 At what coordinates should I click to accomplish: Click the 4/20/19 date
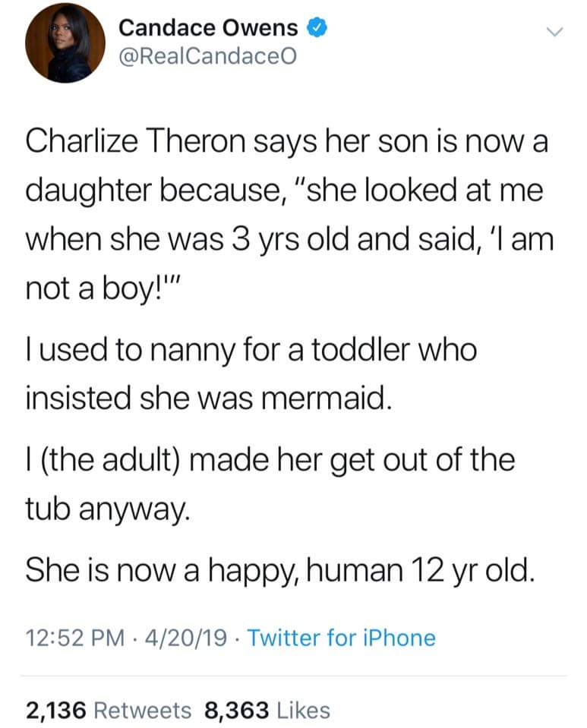(186, 638)
